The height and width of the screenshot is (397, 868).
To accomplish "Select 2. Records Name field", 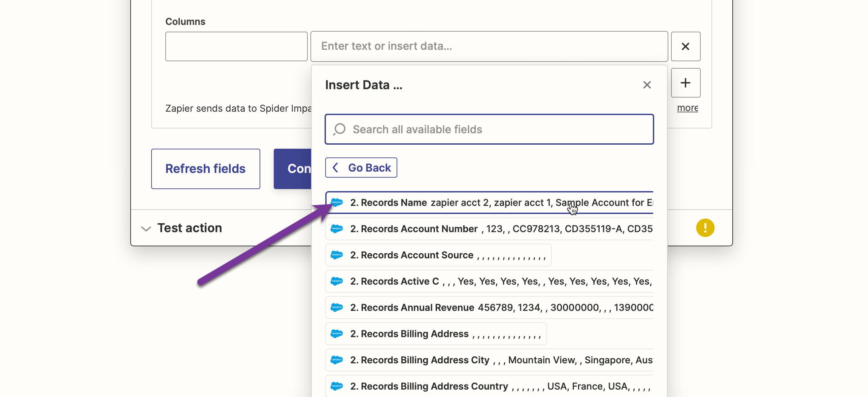I will [489, 203].
